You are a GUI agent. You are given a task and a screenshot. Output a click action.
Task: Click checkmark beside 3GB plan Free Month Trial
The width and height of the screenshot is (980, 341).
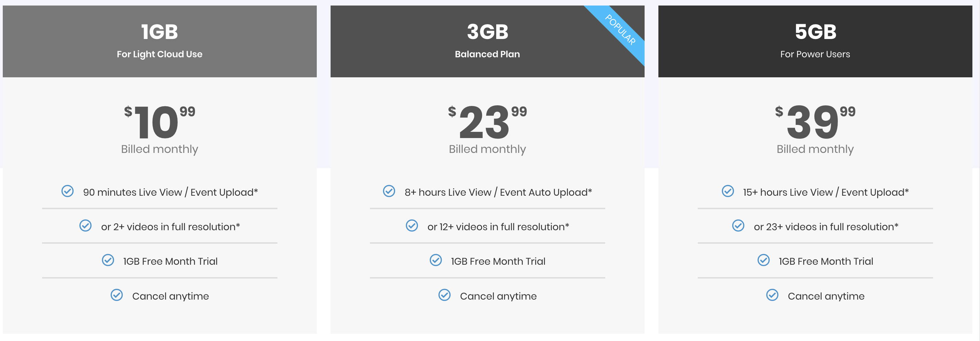pos(435,260)
